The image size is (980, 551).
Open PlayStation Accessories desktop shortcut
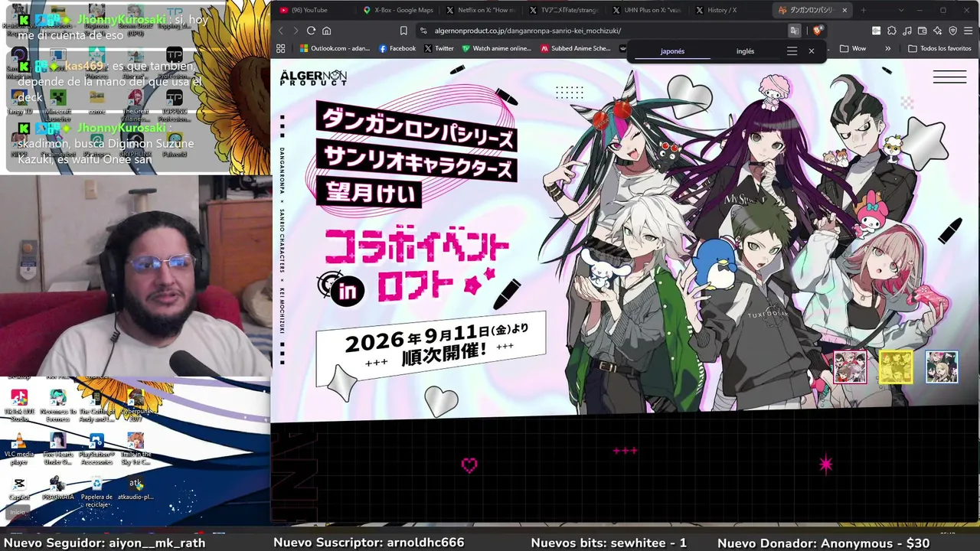96,448
